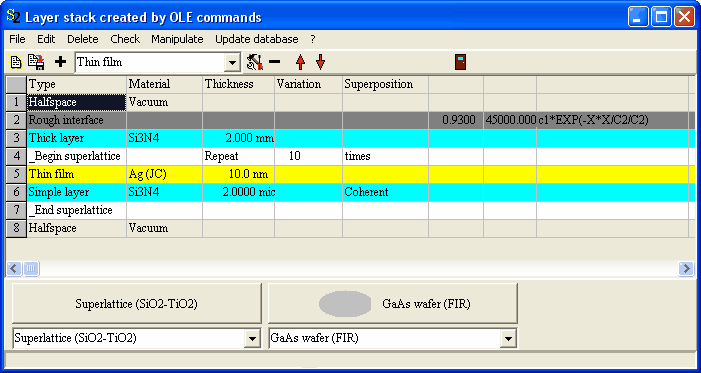The width and height of the screenshot is (701, 373).
Task: Click the red door exit icon
Action: [x=460, y=62]
